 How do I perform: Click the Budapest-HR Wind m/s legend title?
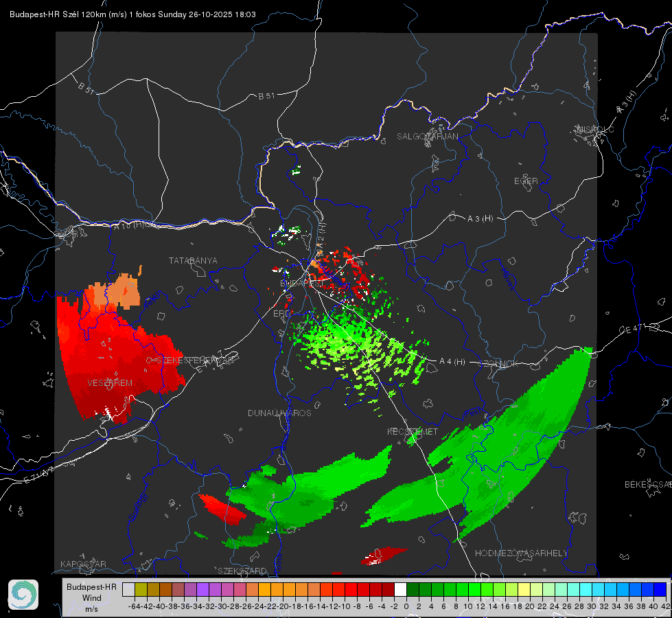tap(92, 597)
